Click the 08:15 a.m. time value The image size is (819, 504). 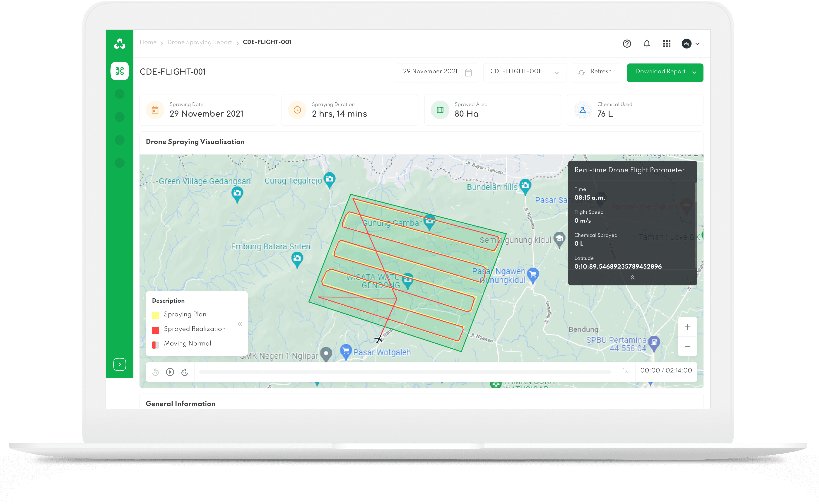[589, 198]
